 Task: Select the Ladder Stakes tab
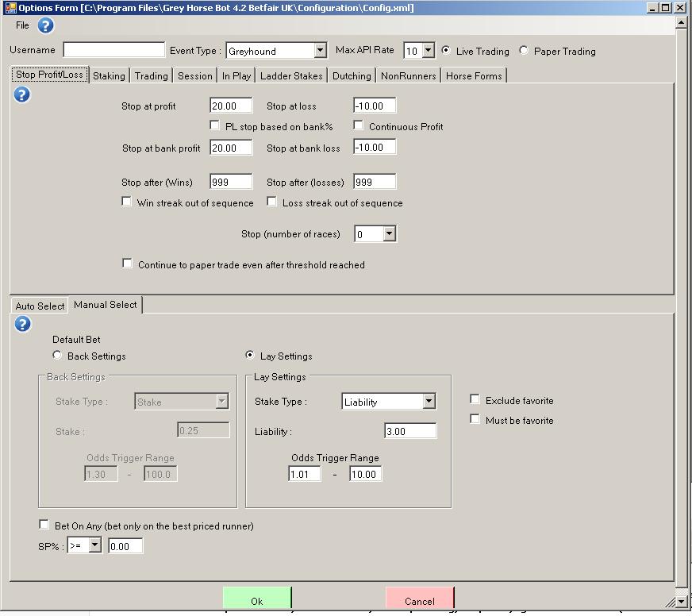(x=291, y=76)
